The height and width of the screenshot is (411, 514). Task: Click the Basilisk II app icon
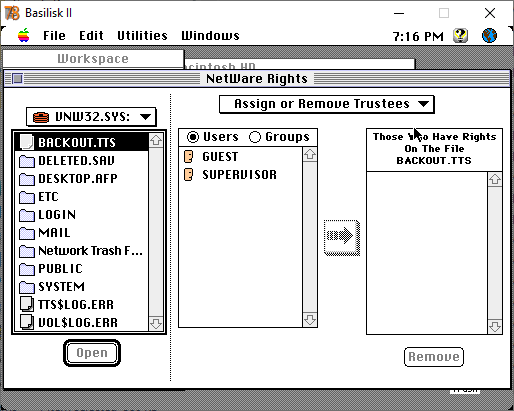(12, 13)
